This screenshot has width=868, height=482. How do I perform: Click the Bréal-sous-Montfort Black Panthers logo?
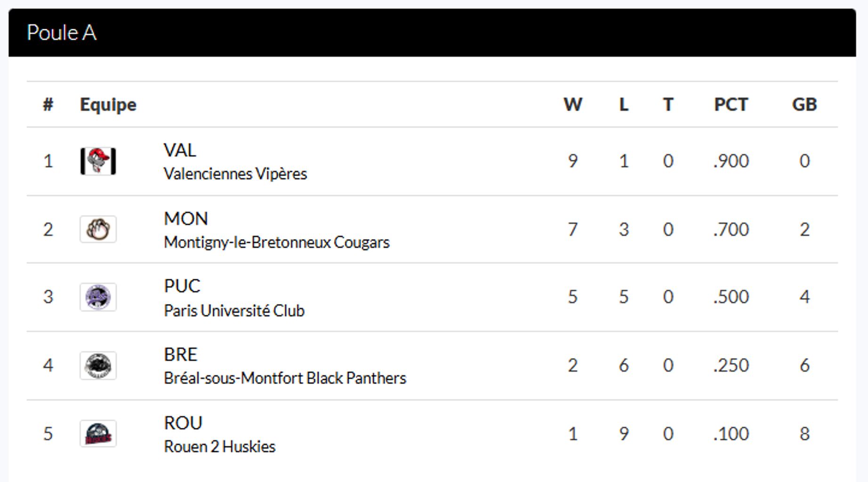[x=98, y=365]
